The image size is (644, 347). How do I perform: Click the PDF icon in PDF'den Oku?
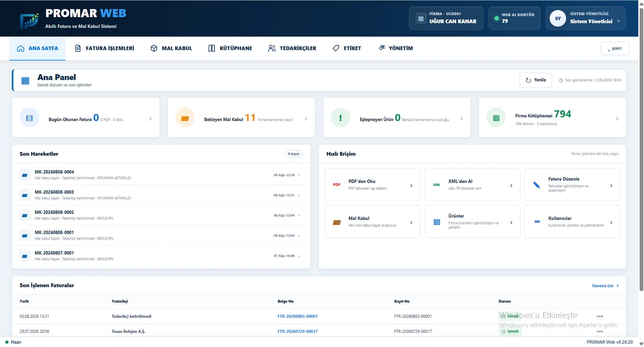337,185
